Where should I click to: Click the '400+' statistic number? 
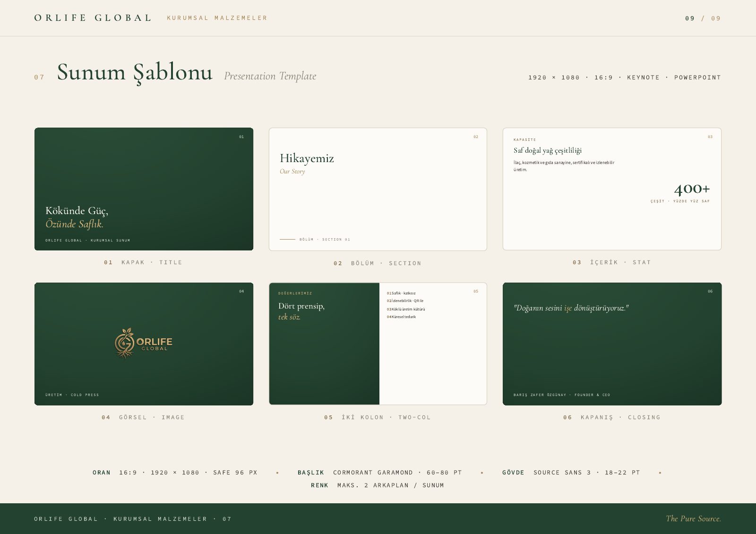click(692, 189)
